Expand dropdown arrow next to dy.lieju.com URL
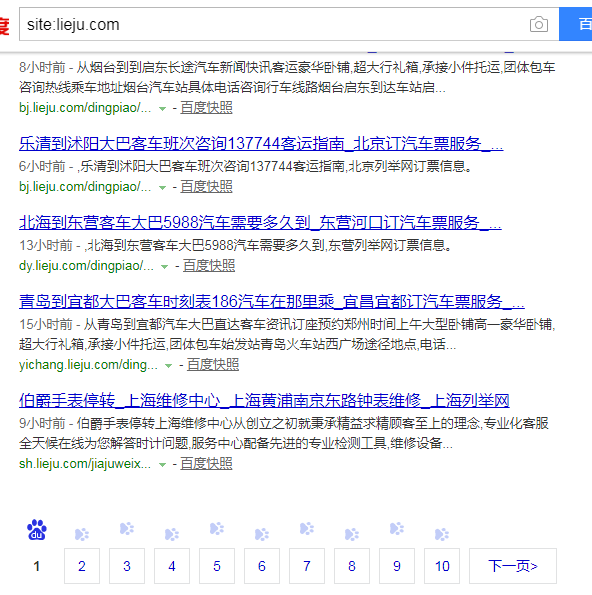Image resolution: width=592 pixels, height=595 pixels. pyautogui.click(x=165, y=267)
